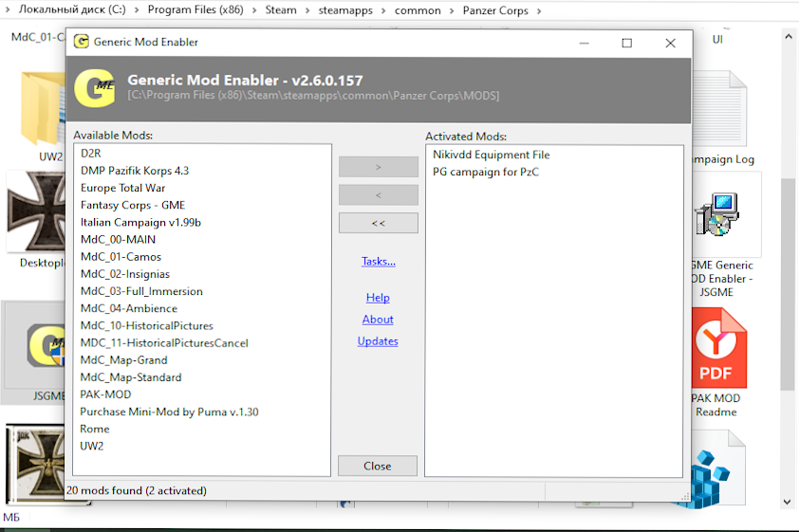799x532 pixels.
Task: Select the iron cross Desktop icon in Explorer
Action: 36,211
